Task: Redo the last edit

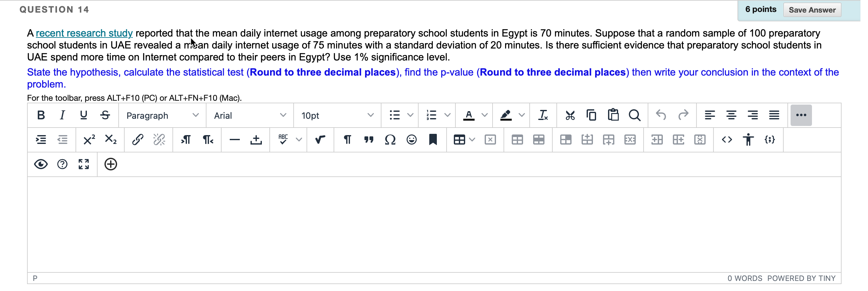Action: 683,115
